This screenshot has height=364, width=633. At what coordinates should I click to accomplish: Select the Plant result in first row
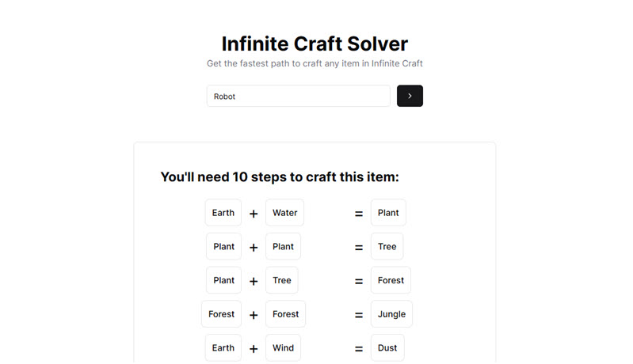click(388, 213)
